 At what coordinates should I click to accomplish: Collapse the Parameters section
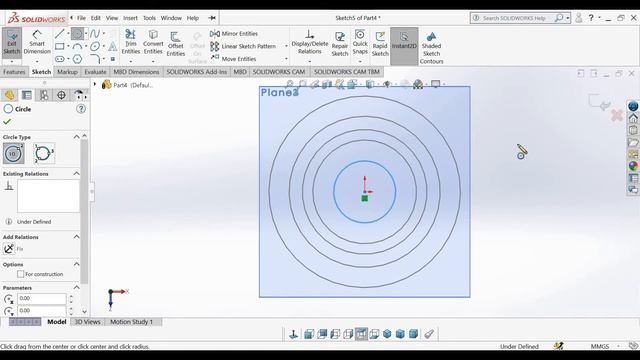pyautogui.click(x=76, y=287)
